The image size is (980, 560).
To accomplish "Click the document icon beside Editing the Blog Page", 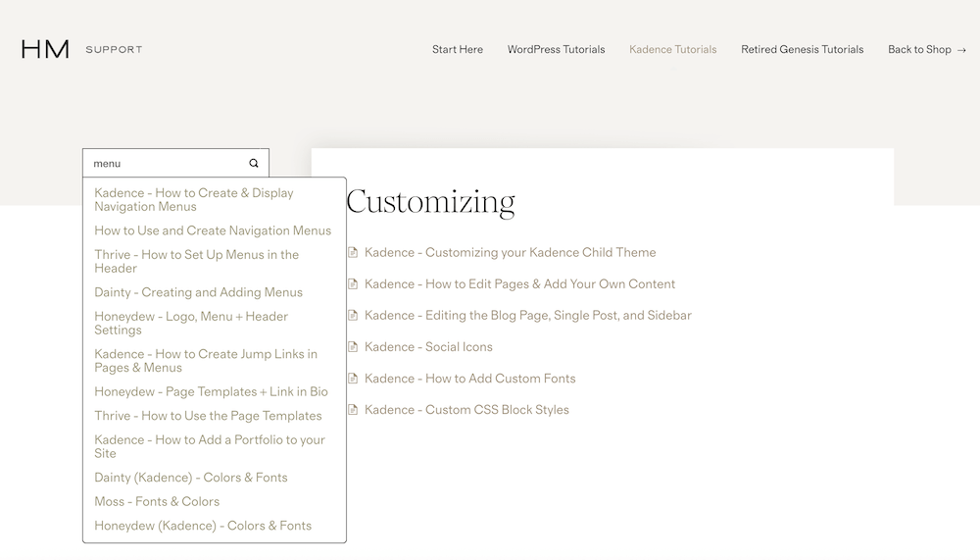I will [x=353, y=316].
